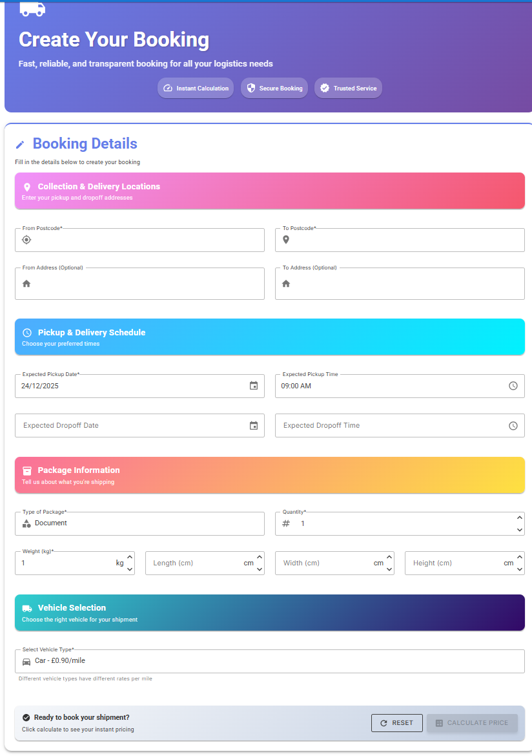Open the Select Vehicle Type dropdown

[270, 661]
